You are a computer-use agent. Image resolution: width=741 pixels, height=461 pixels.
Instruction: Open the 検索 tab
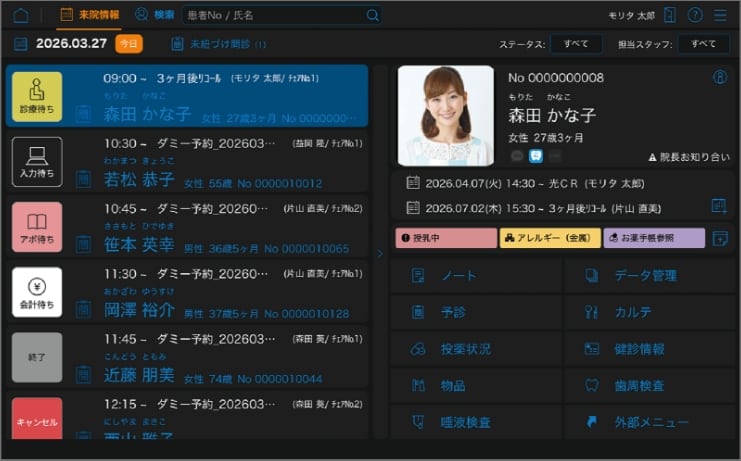pyautogui.click(x=155, y=15)
